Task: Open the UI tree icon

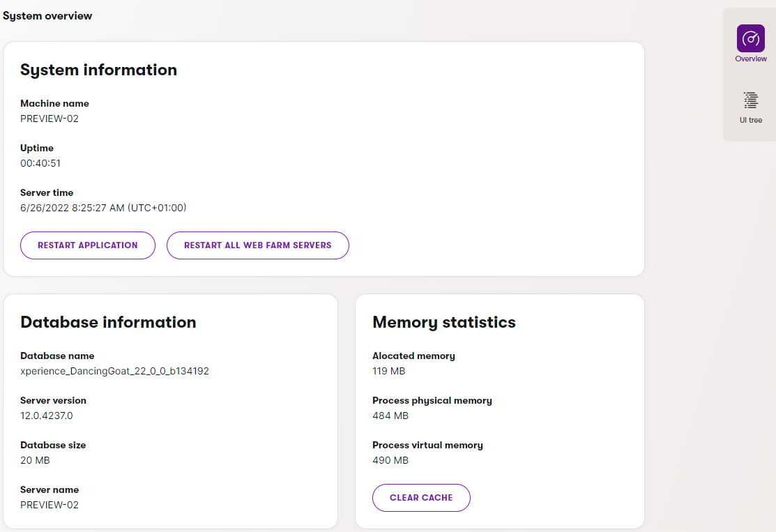Action: tap(750, 100)
